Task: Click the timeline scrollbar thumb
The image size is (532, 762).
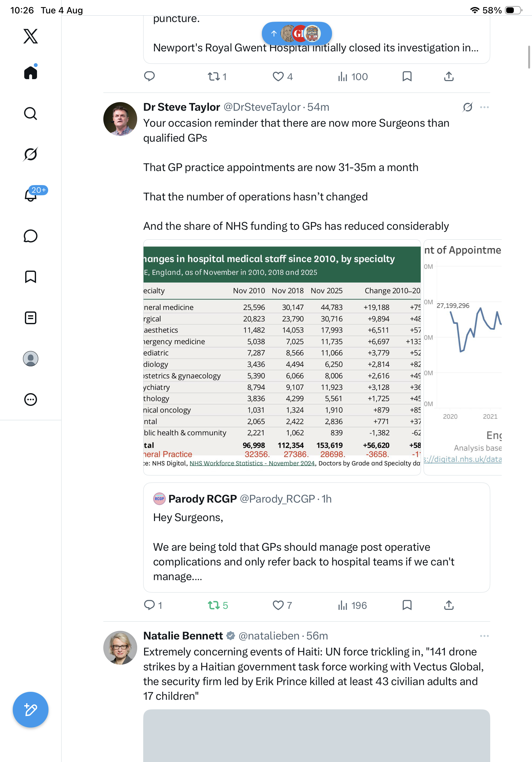Action: [529, 57]
